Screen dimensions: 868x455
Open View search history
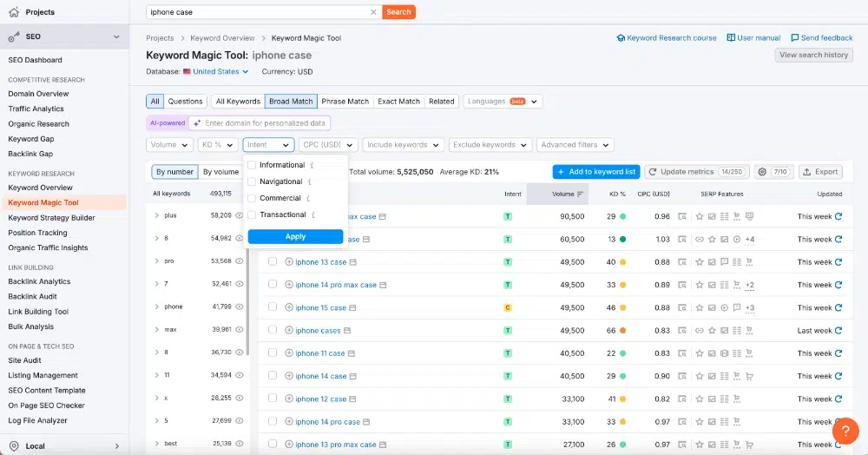coord(814,55)
